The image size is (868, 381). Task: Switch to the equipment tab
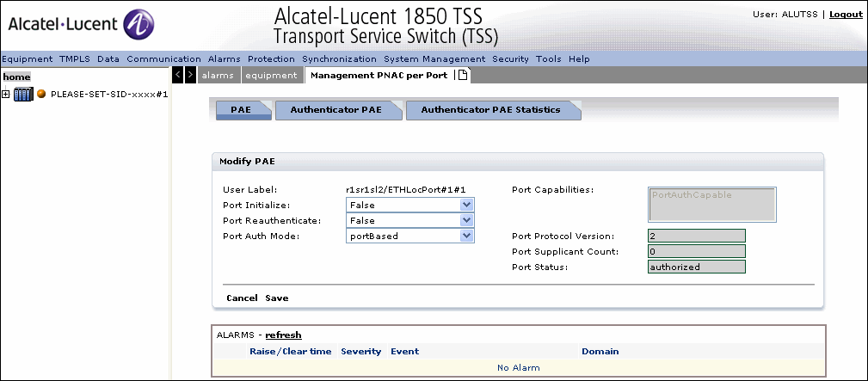271,76
